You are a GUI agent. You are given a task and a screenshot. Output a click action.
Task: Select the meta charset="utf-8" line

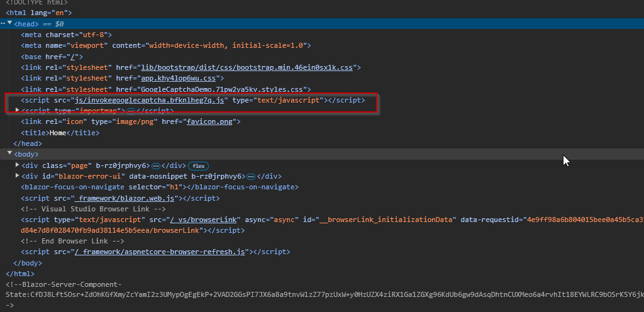[x=66, y=35]
